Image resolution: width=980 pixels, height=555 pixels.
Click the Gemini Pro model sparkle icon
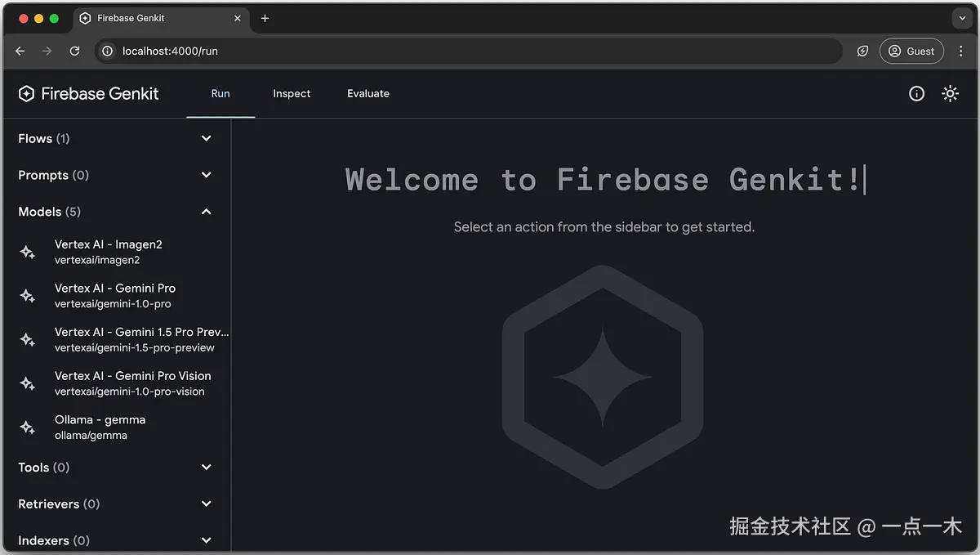[27, 295]
